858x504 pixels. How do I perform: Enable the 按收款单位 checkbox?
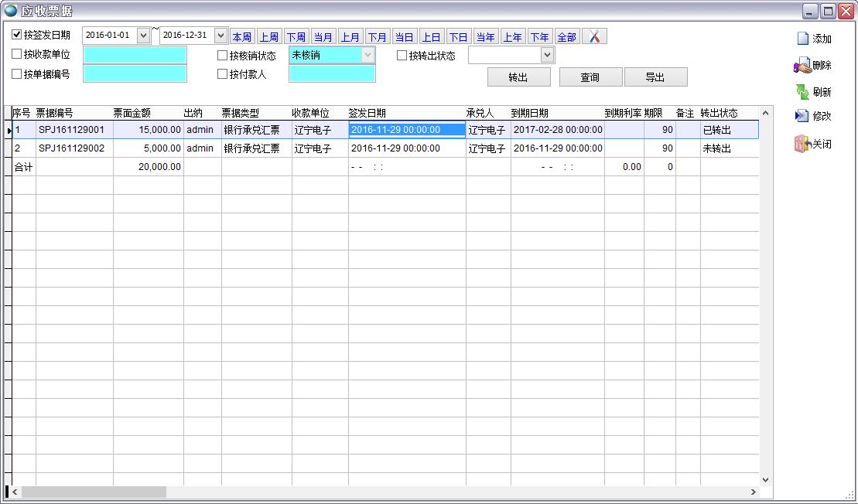point(17,54)
